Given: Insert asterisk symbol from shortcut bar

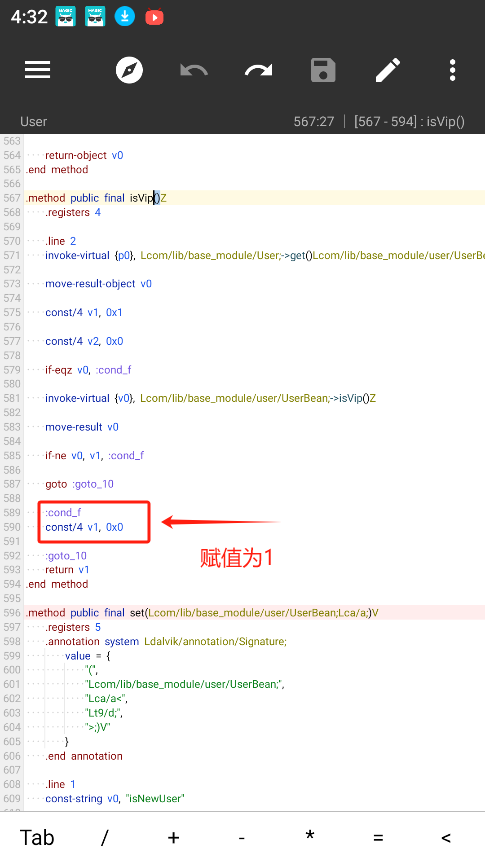Looking at the screenshot, I should tap(310, 836).
